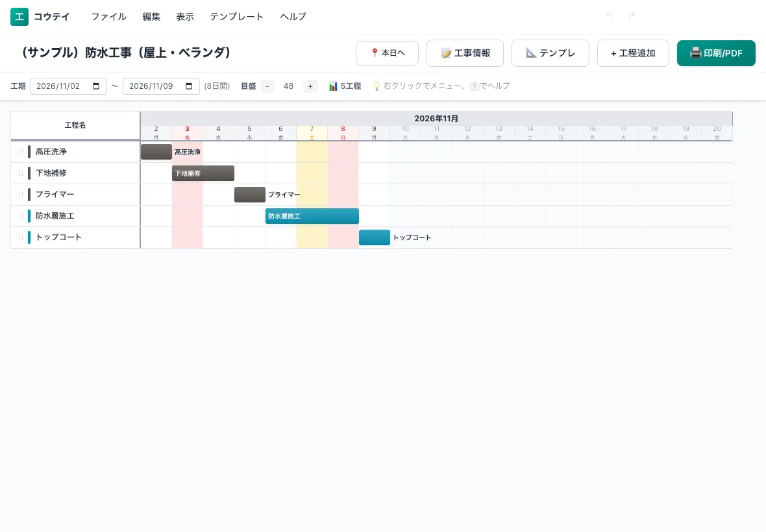Click the 下地補修 process name
Image resolution: width=766 pixels, height=532 pixels.
[x=51, y=173]
